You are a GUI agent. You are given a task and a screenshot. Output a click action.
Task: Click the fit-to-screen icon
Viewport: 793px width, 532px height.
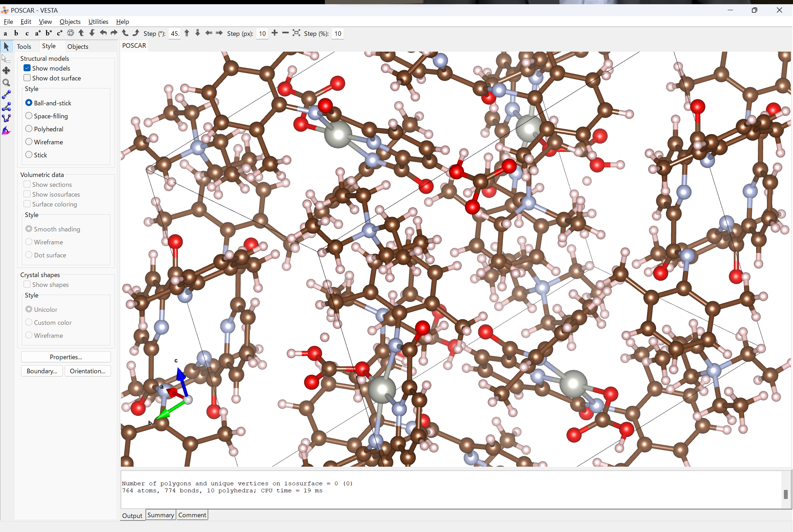(296, 33)
